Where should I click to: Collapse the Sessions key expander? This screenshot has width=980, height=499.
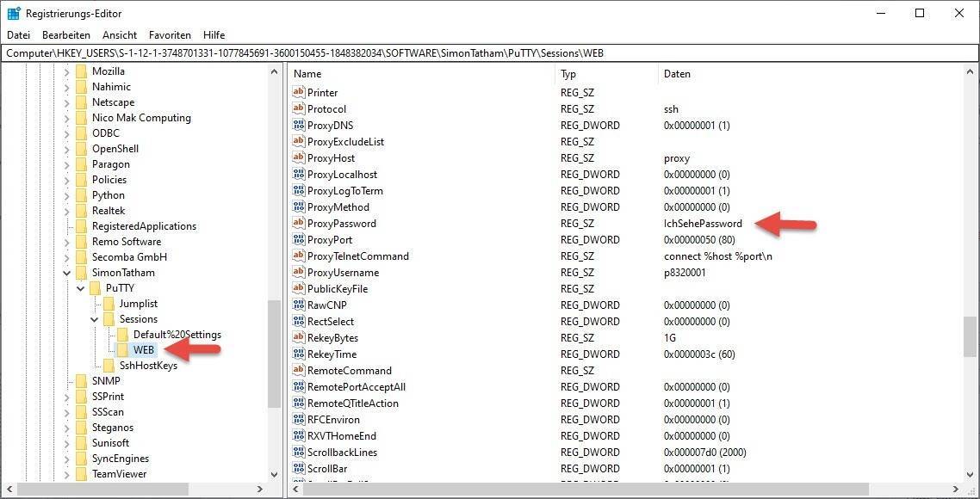95,319
